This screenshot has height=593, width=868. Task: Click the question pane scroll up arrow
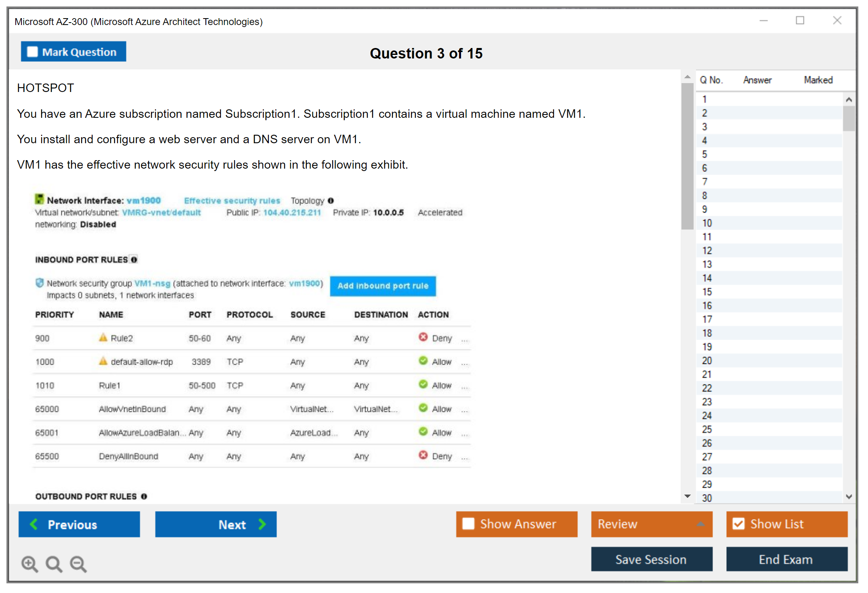[x=687, y=77]
